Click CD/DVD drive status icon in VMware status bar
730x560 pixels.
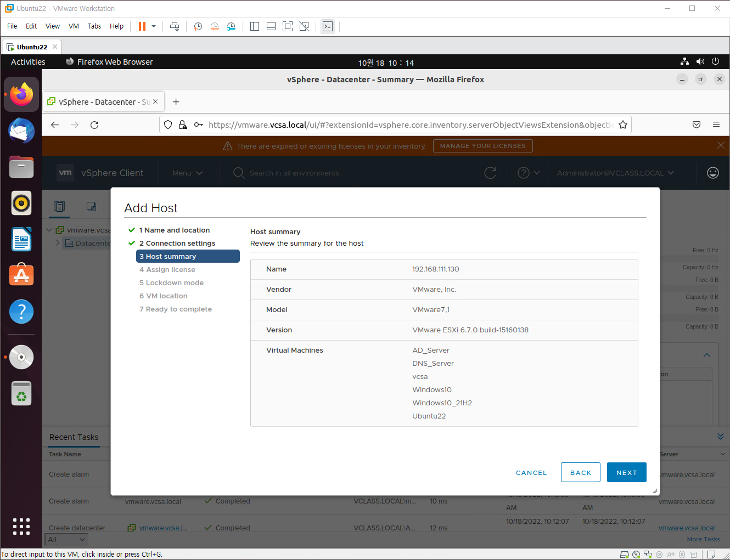click(x=636, y=555)
